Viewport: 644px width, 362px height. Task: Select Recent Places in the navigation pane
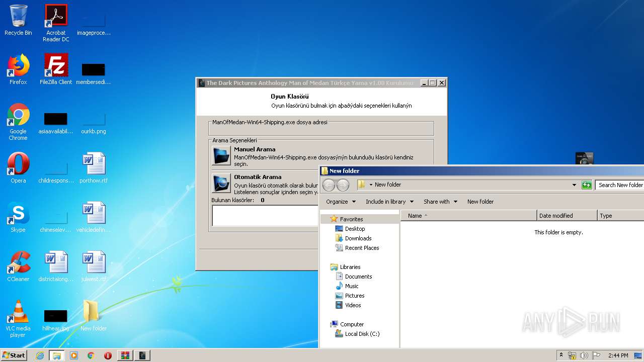(x=362, y=248)
